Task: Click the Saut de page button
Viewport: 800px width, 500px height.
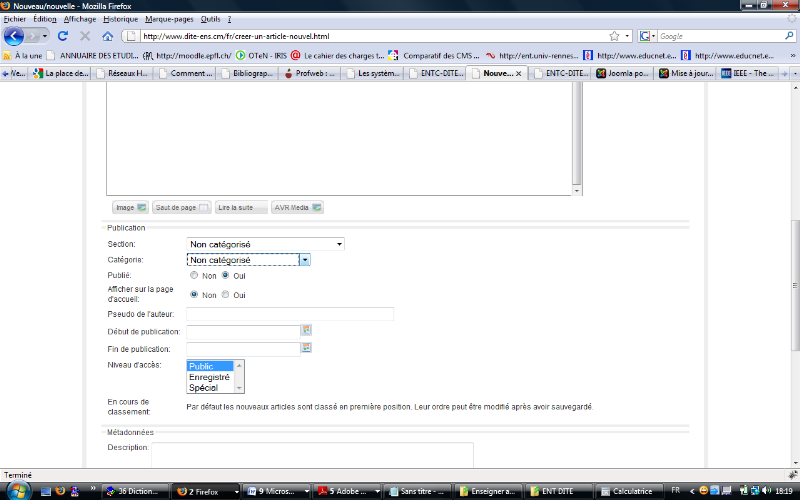Action: pos(182,207)
